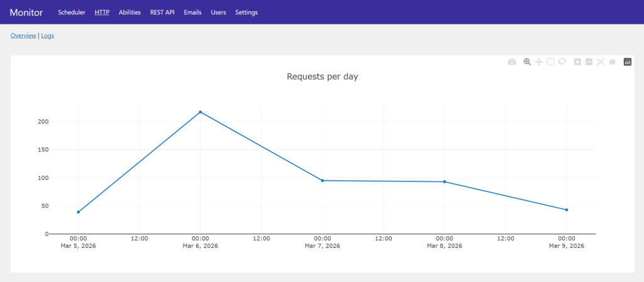Autoscale the chart axes
Viewport: 644px width, 282px height.
[x=601, y=62]
